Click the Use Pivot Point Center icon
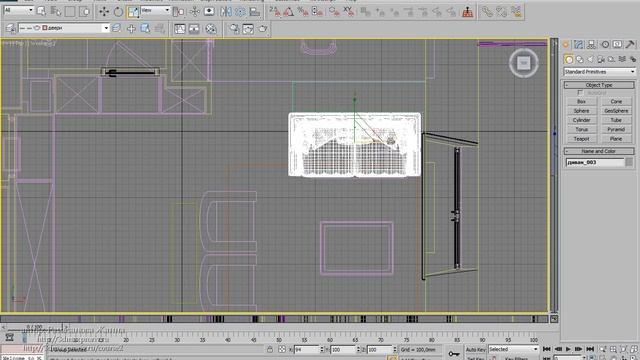Viewport: 640px width, 360px height. [x=179, y=12]
